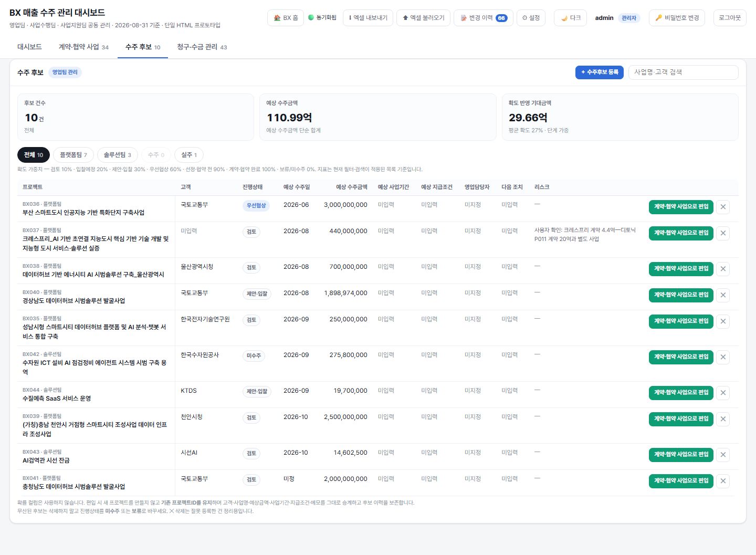Switch to 계약·협약 사업 tab
This screenshot has height=555, width=756.
pyautogui.click(x=83, y=47)
